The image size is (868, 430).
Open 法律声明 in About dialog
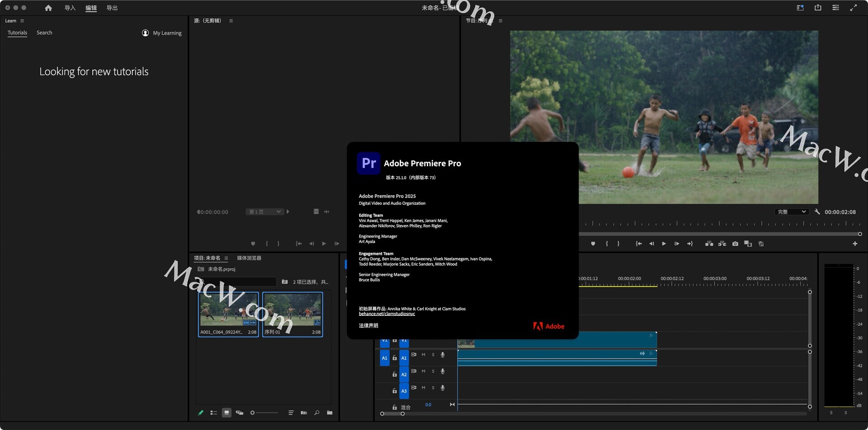(x=368, y=326)
